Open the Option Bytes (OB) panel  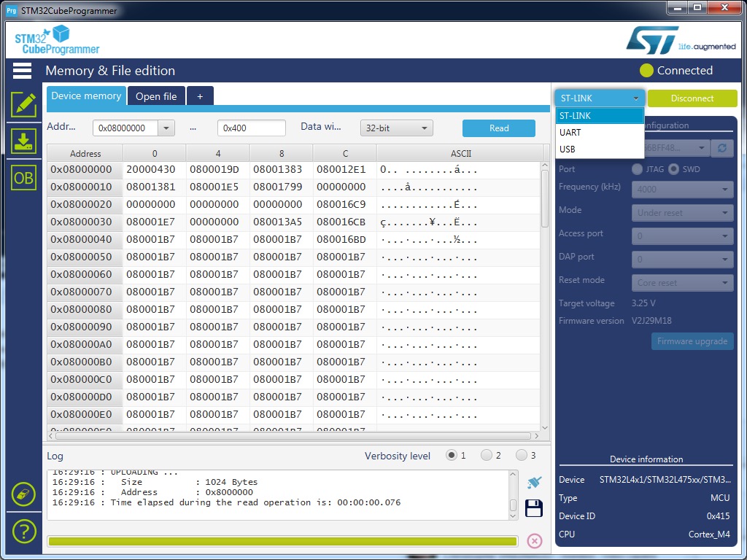click(x=23, y=178)
